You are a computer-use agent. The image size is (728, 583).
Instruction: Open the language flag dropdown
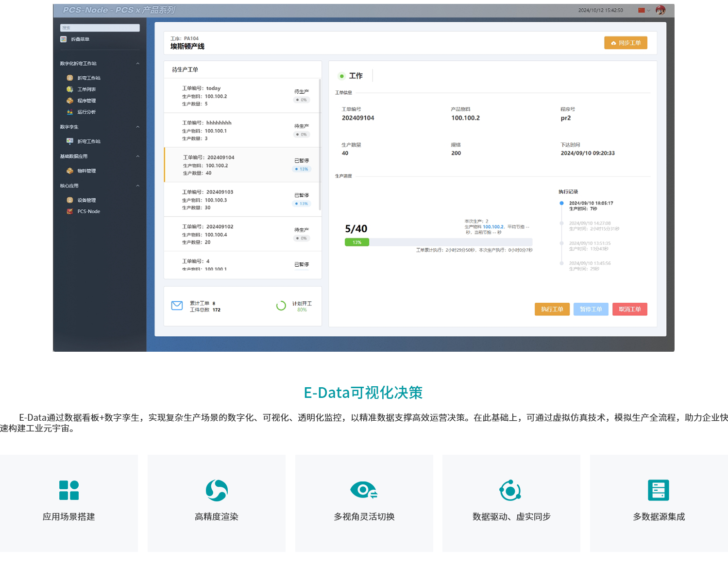[x=643, y=10]
